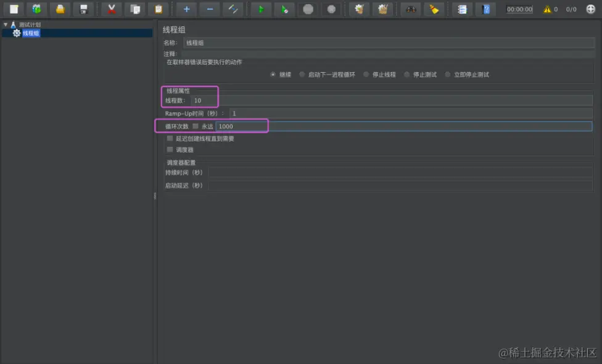Click the 线程组 gear icon in tree
The width and height of the screenshot is (602, 364).
[17, 33]
